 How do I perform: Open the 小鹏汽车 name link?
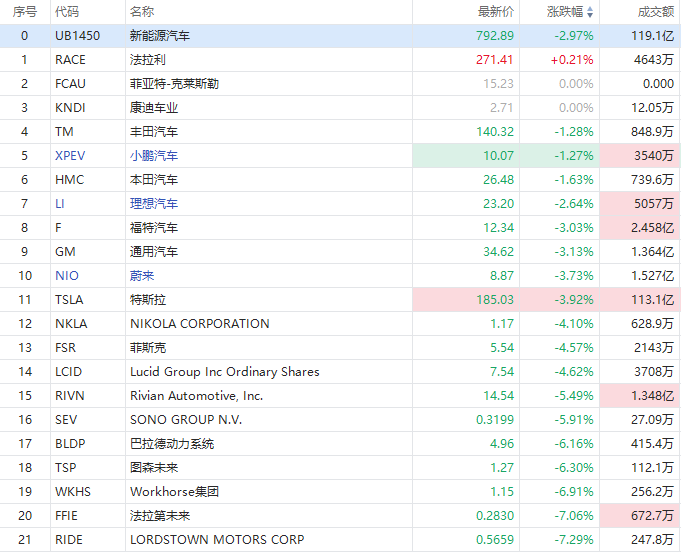click(154, 155)
